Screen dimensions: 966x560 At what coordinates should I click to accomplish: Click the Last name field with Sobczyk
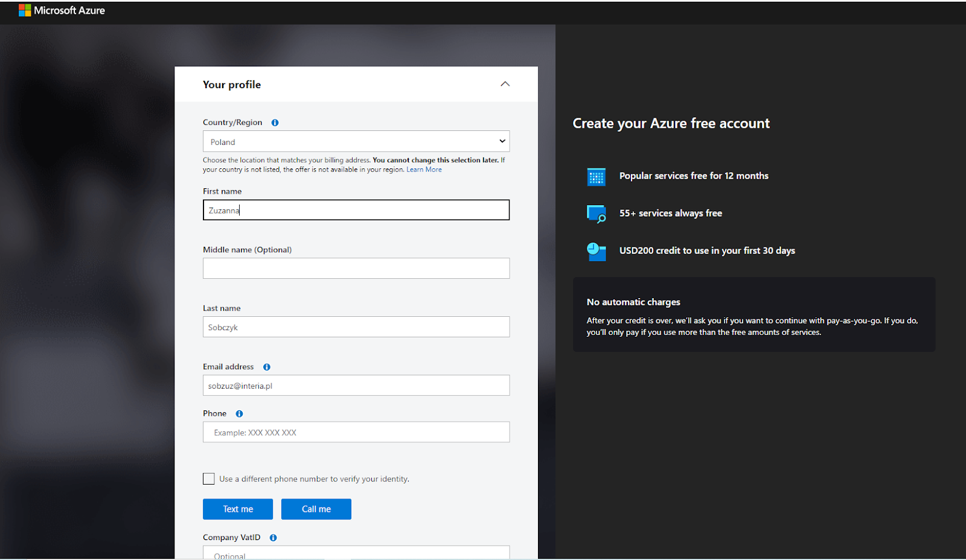(x=356, y=327)
